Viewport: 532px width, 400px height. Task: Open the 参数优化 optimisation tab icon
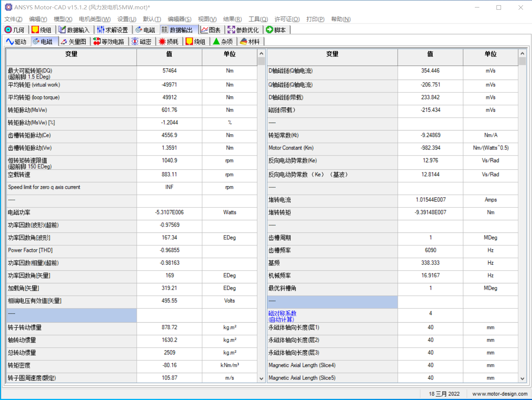(231, 30)
